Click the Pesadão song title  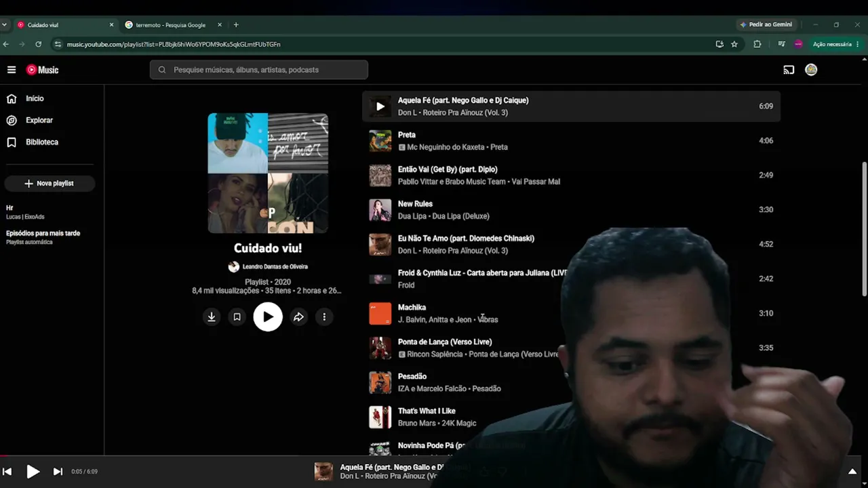click(x=412, y=377)
